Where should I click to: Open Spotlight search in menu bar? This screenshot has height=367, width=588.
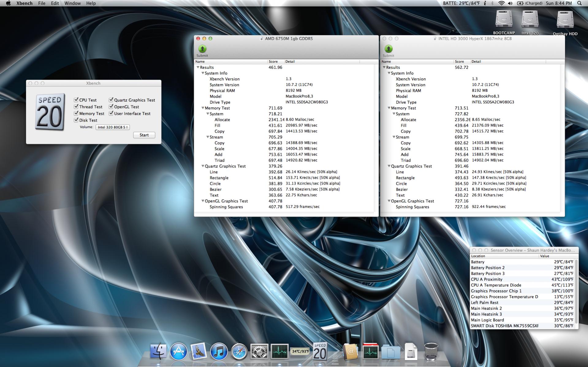[579, 3]
